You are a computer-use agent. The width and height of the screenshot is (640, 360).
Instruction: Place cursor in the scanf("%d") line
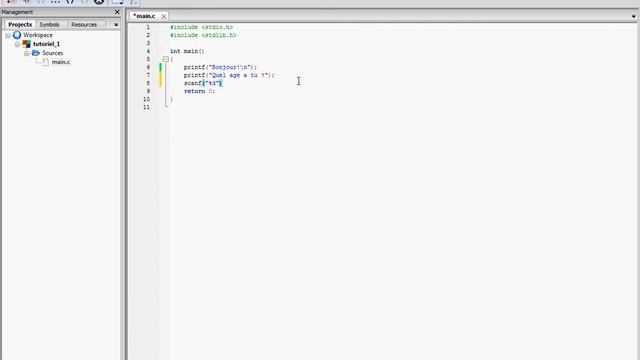203,83
